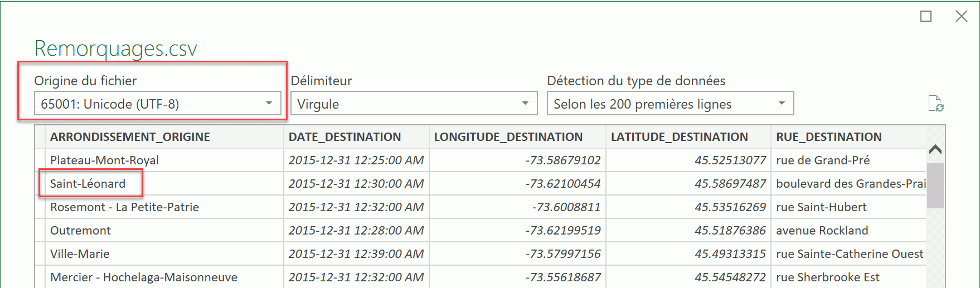
Task: Select the Outremont row cell
Action: point(80,231)
